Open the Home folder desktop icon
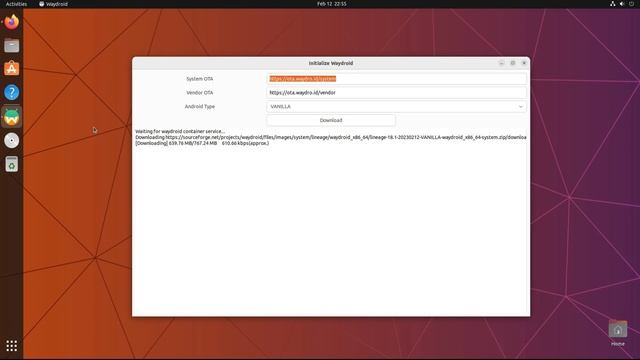Viewport: 640px width, 360px height. point(618,333)
